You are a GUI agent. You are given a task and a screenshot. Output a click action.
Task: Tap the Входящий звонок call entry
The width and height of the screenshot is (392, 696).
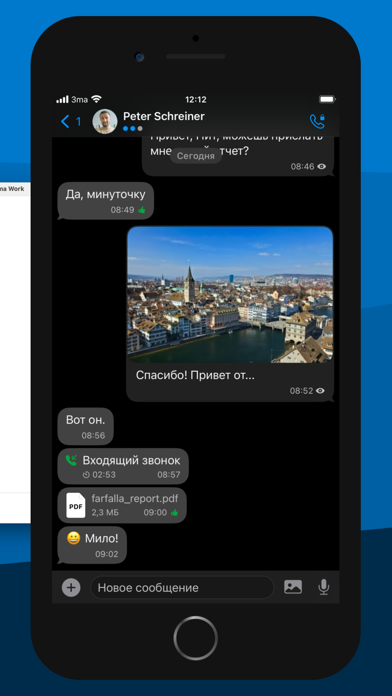pyautogui.click(x=123, y=466)
